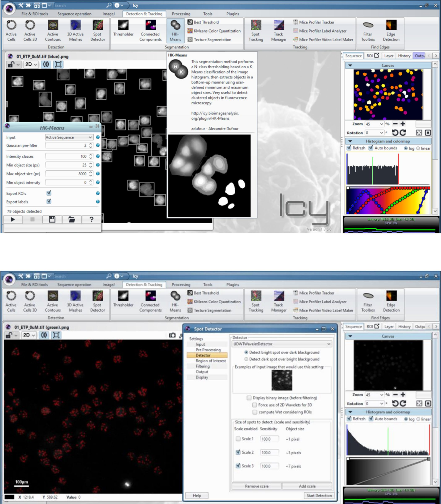This screenshot has width=441, height=504.
Task: Click Add scale in Spot Detector
Action: pyautogui.click(x=307, y=486)
